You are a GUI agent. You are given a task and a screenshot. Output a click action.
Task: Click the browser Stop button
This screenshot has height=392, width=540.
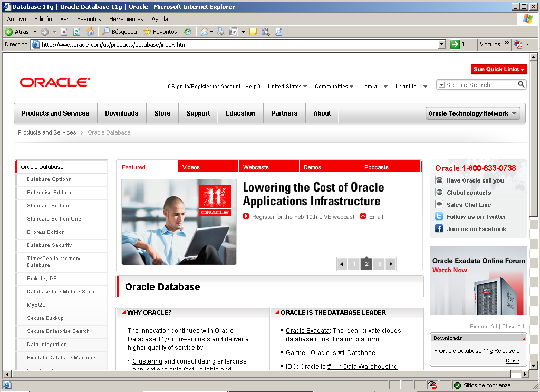point(64,32)
